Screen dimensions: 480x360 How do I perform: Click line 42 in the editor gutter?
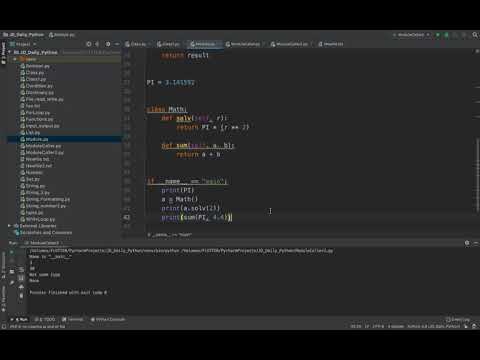tap(127, 217)
